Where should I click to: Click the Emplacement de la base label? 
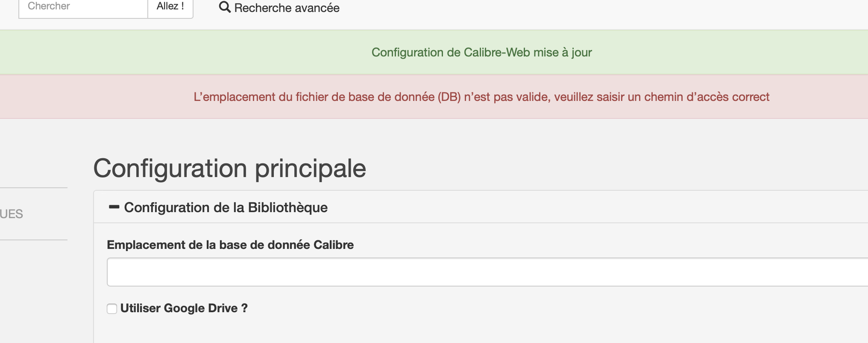[230, 245]
